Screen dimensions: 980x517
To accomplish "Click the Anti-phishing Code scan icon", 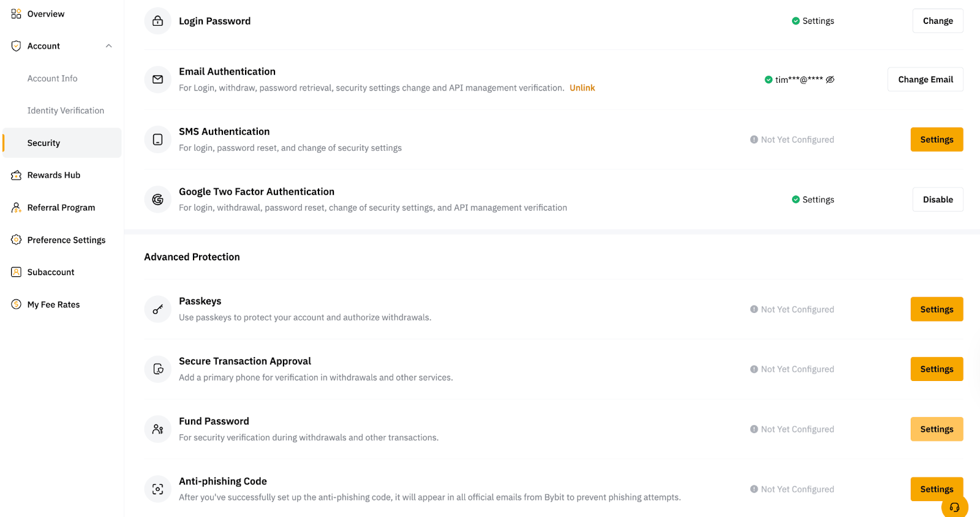I will [157, 489].
